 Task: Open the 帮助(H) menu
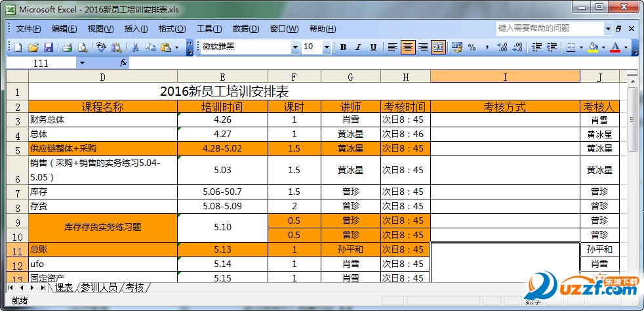323,29
